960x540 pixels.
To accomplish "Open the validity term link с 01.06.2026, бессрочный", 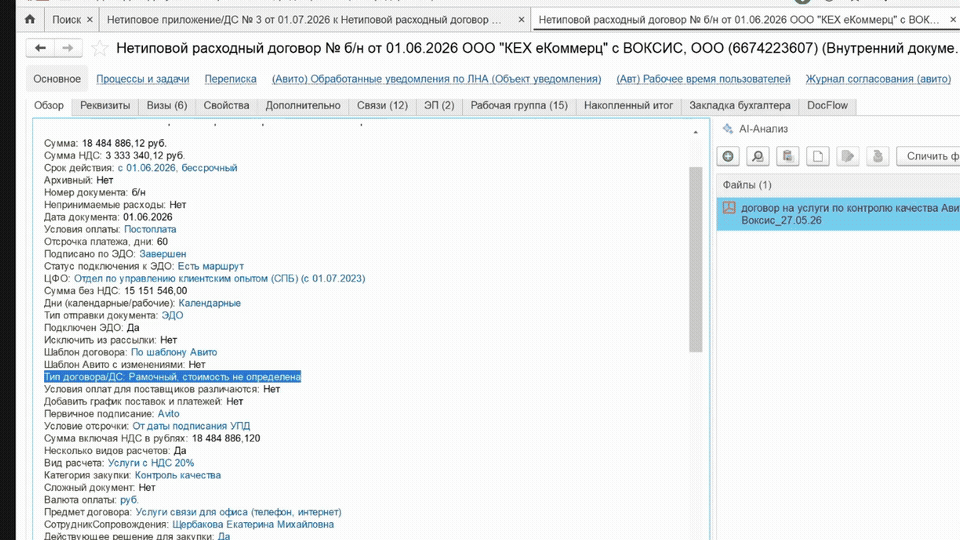I will click(178, 168).
